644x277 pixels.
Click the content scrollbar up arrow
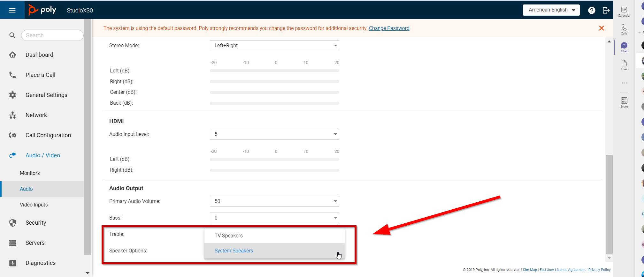coord(609,41)
